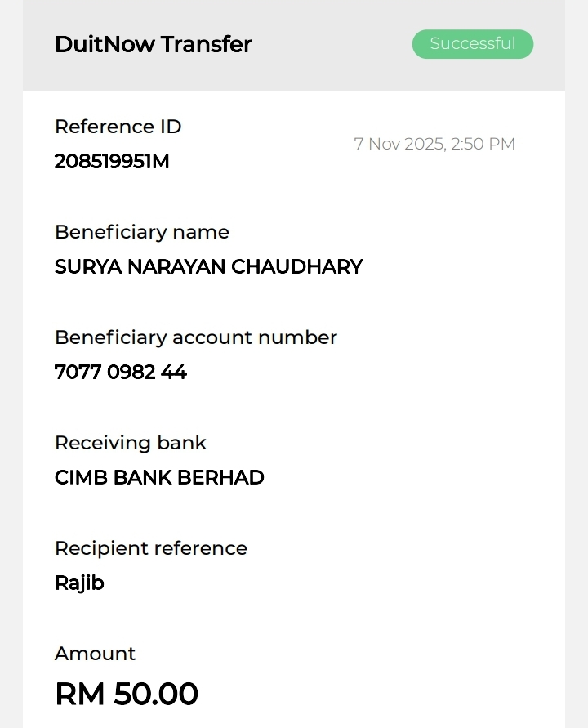Select the 50.00 amount figure
The width and height of the screenshot is (588, 728).
[156, 695]
